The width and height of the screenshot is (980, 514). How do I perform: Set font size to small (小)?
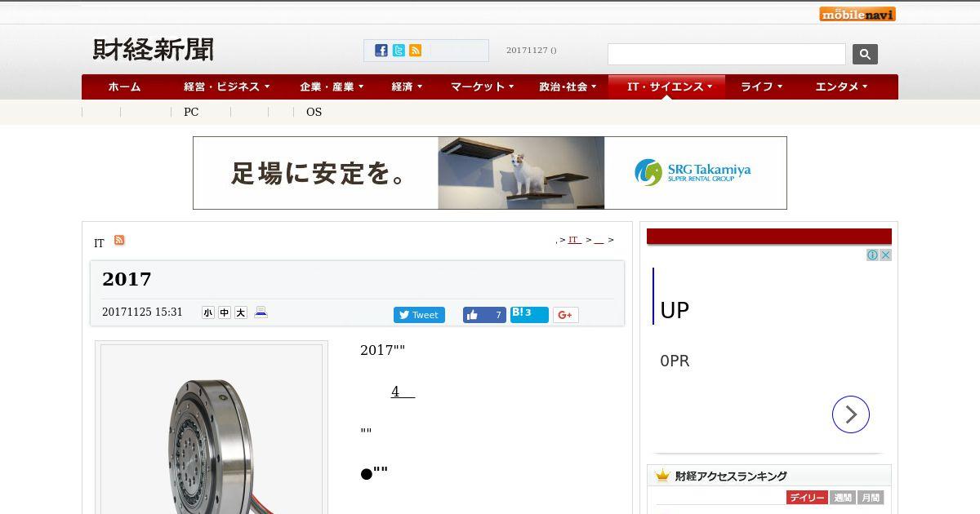pos(208,312)
